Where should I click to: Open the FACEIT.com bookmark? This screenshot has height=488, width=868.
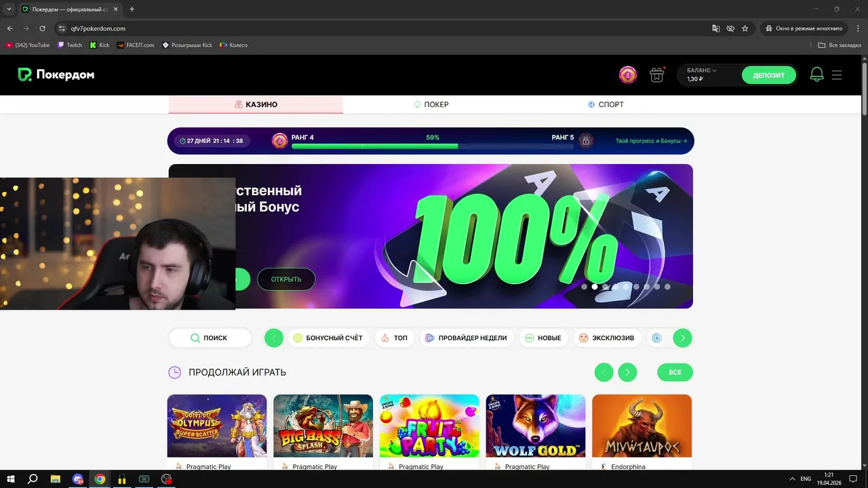pos(136,45)
